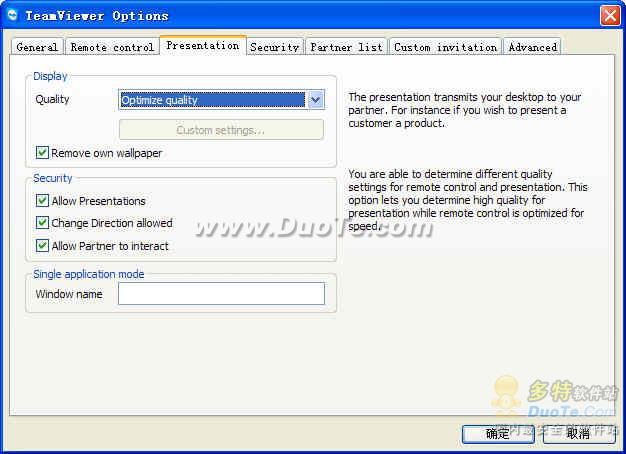Image resolution: width=626 pixels, height=454 pixels.
Task: Open the Remote control tab
Action: coord(112,47)
